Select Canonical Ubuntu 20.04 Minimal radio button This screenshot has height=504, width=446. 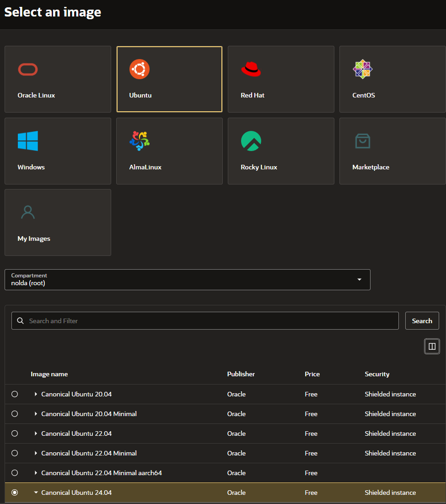15,414
